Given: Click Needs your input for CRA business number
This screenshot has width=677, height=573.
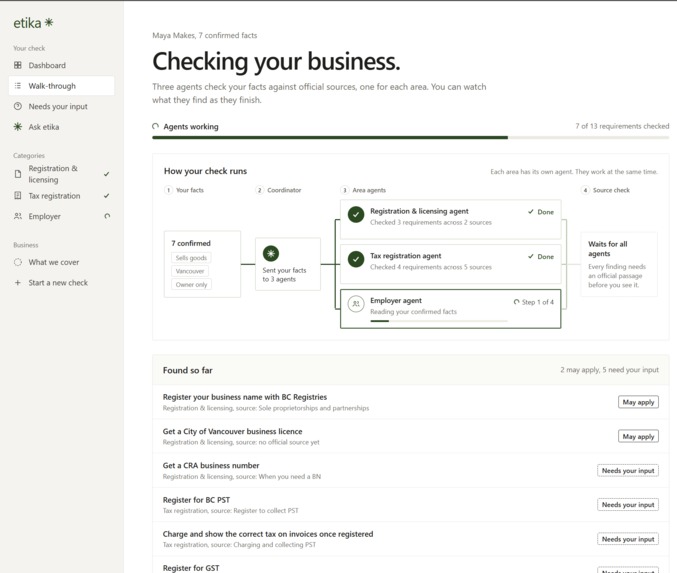Looking at the screenshot, I should 628,470.
